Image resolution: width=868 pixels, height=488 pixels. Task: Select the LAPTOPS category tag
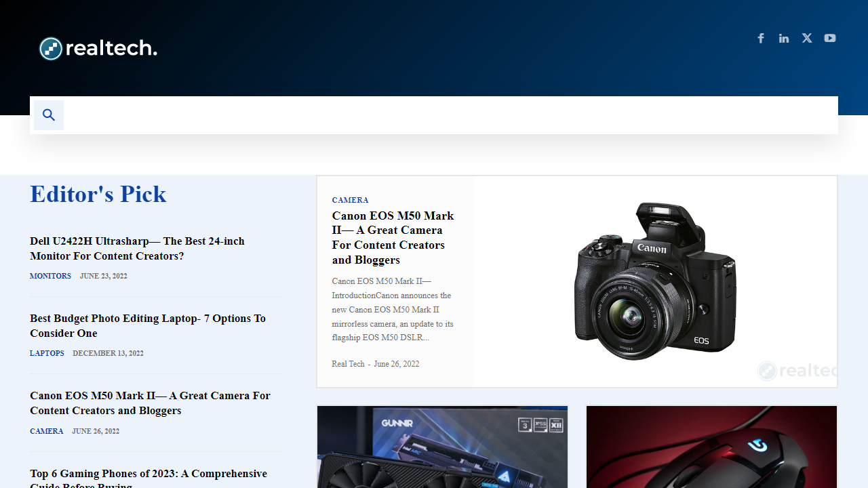(x=47, y=353)
